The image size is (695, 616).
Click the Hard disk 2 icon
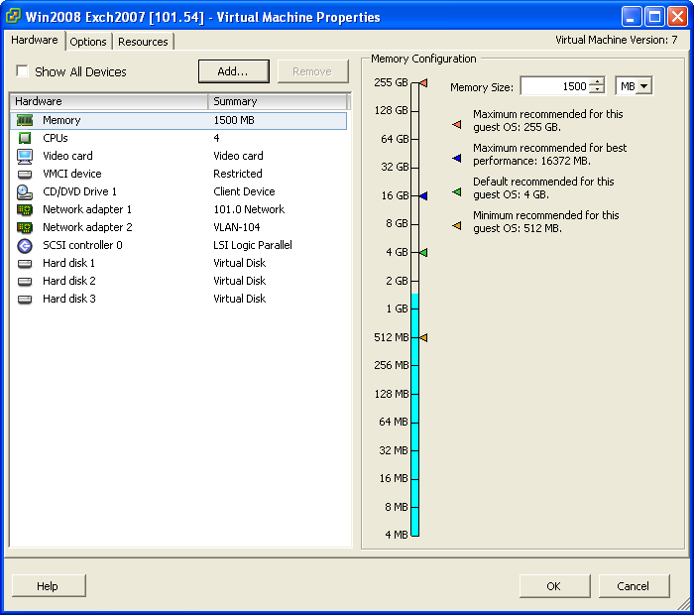[25, 281]
